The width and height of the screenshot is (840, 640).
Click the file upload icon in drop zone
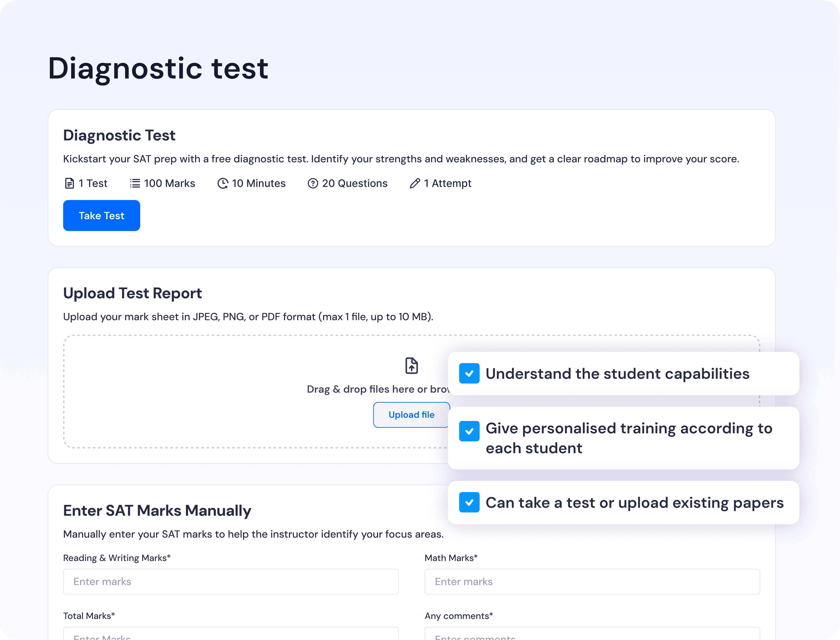click(411, 366)
